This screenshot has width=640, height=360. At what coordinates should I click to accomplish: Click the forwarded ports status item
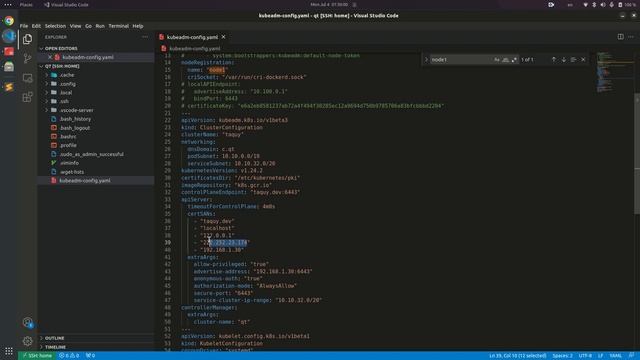pos(90,356)
